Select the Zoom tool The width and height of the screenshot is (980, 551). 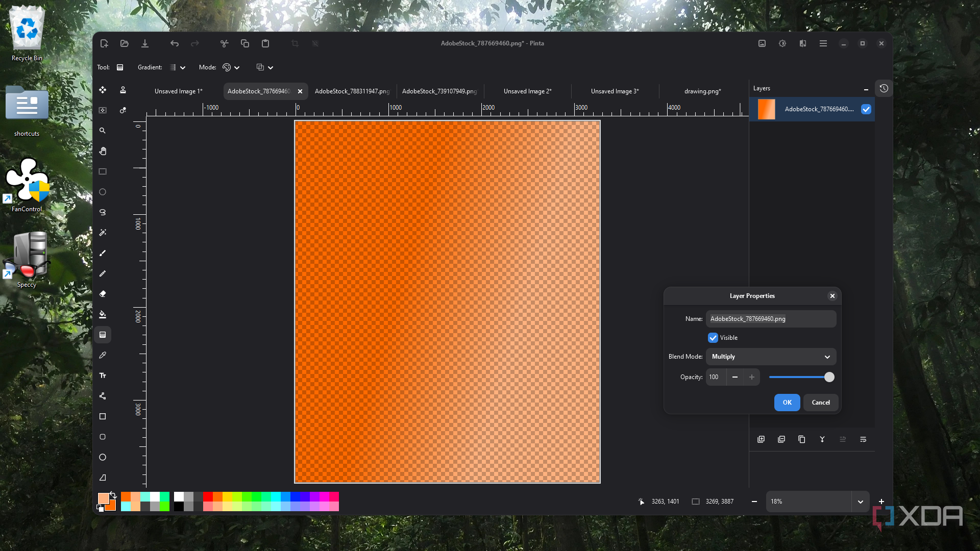pyautogui.click(x=103, y=131)
